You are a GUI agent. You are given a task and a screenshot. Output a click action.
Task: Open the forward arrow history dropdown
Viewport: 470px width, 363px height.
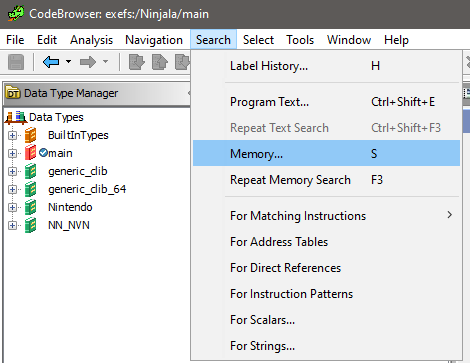tap(105, 62)
